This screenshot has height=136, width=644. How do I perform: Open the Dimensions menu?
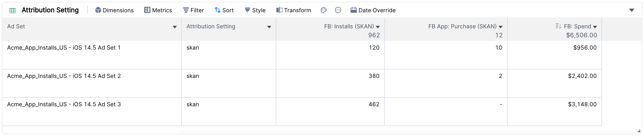(114, 10)
